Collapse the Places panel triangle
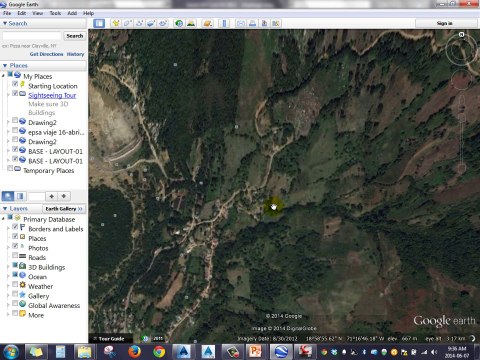Image resolution: width=480 pixels, height=360 pixels. (5, 65)
